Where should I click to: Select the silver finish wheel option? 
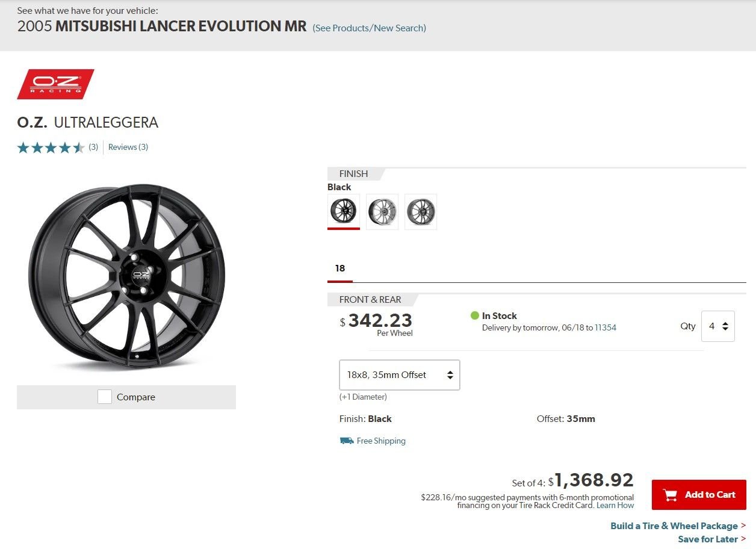pyautogui.click(x=382, y=211)
